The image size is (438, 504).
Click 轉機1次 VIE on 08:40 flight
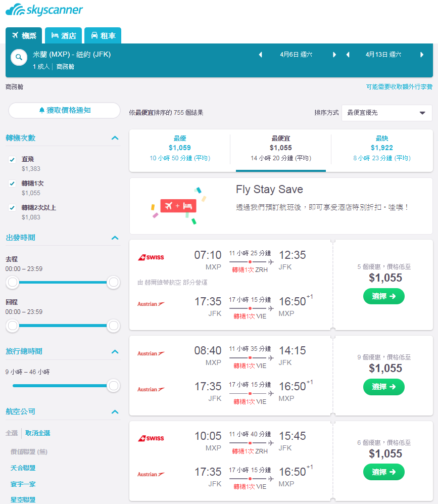click(250, 366)
